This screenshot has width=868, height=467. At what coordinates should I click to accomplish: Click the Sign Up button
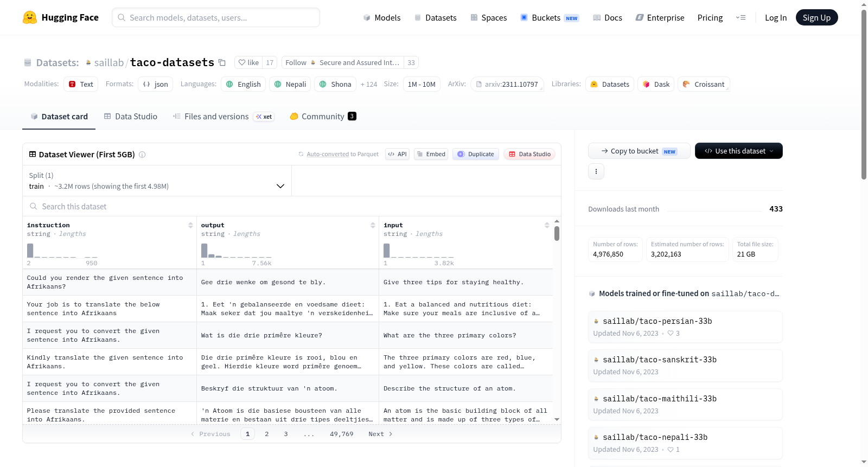[816, 17]
